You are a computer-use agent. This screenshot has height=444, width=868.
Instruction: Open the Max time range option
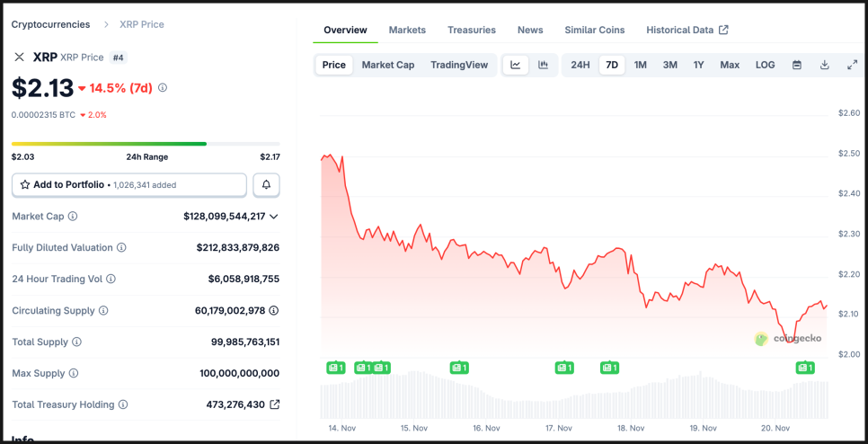[730, 65]
